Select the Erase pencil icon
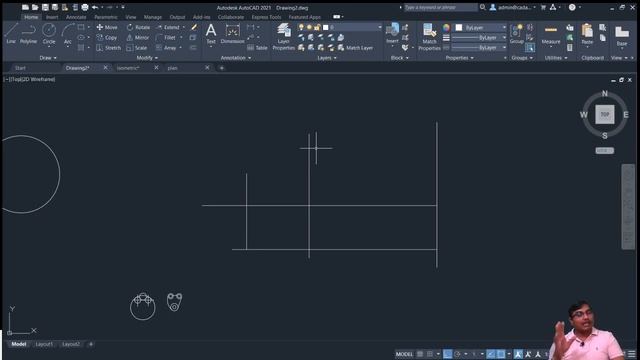 194,27
